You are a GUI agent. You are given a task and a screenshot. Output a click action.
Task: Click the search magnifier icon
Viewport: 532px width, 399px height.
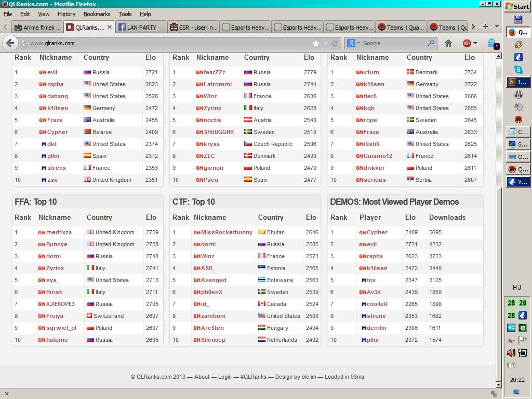coord(431,43)
